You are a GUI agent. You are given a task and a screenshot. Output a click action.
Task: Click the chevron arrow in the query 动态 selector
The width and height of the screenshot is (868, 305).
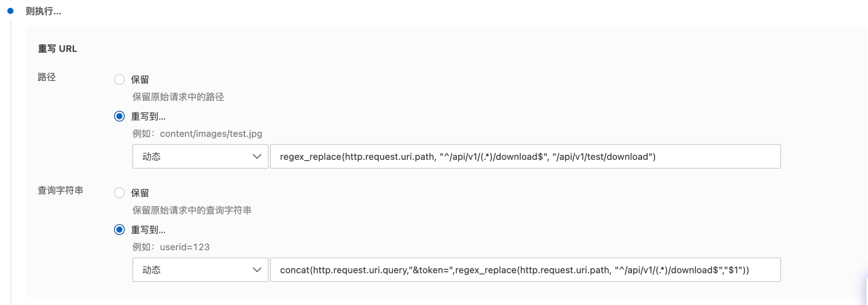coord(257,270)
